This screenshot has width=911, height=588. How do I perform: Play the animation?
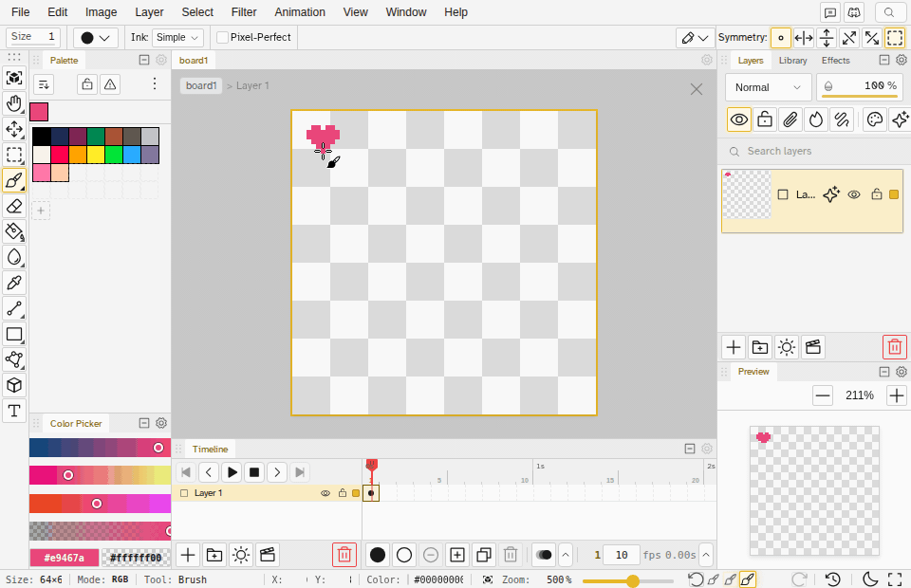tap(232, 472)
